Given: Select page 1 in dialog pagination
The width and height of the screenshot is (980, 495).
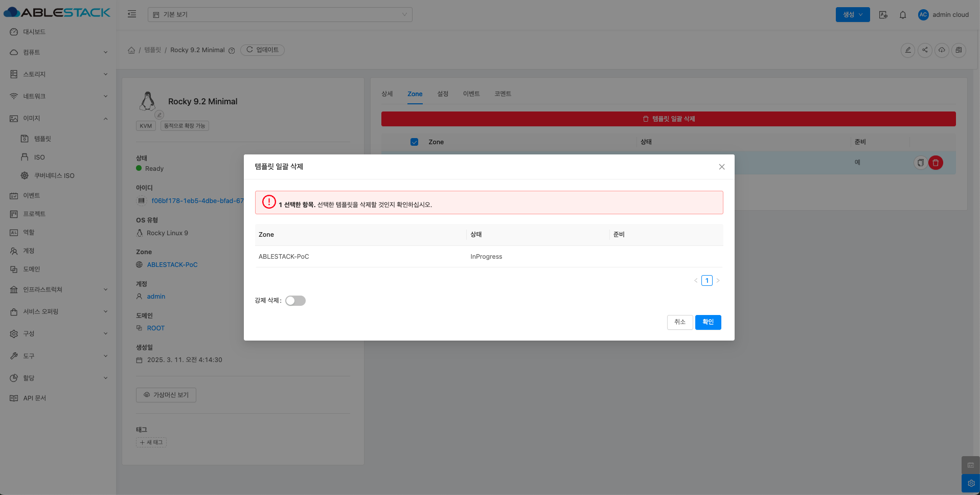Looking at the screenshot, I should tap(706, 281).
